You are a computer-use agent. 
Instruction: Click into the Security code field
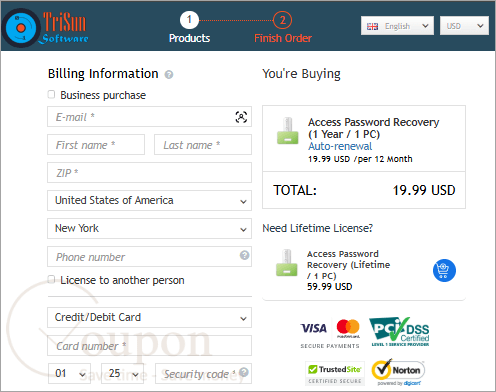203,373
